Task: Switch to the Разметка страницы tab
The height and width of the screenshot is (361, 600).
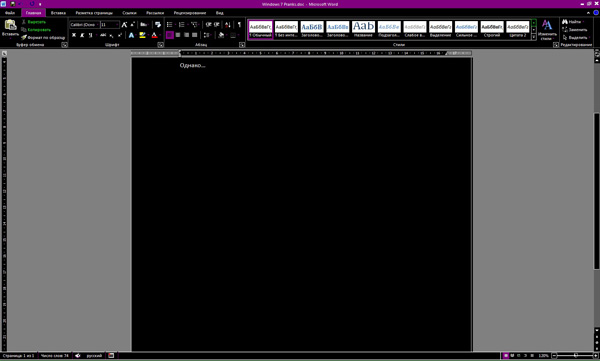Action: point(94,13)
